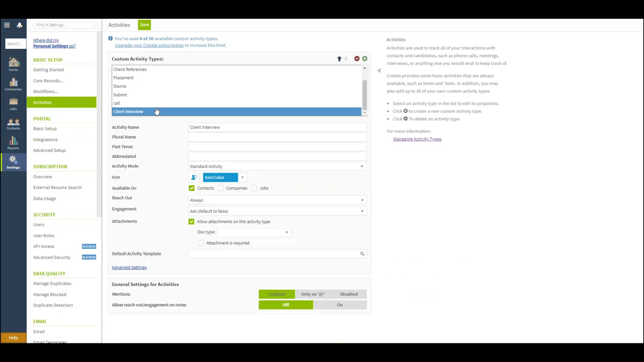Click the green Save button

coord(144,25)
